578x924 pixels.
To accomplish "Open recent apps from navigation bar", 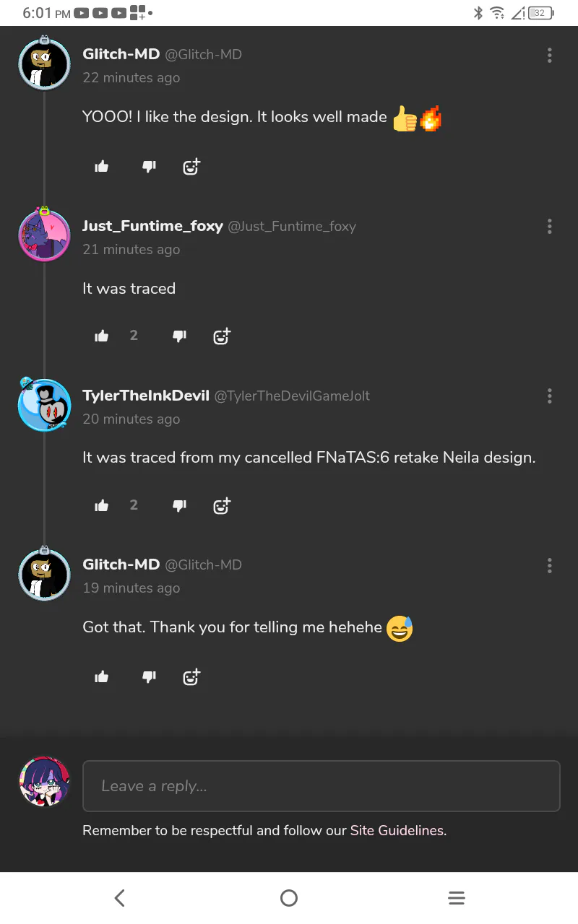I will point(456,898).
